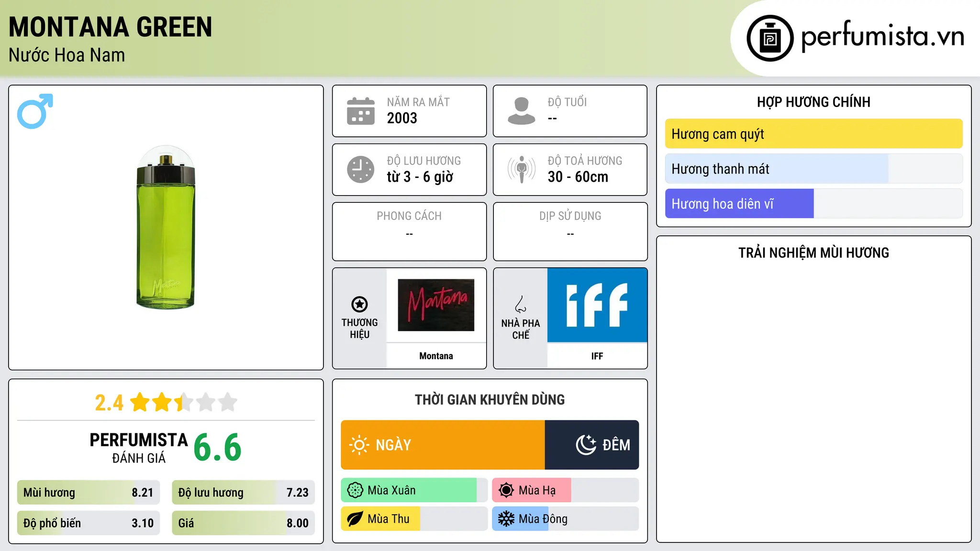Open the Montana brand logo image

[436, 305]
